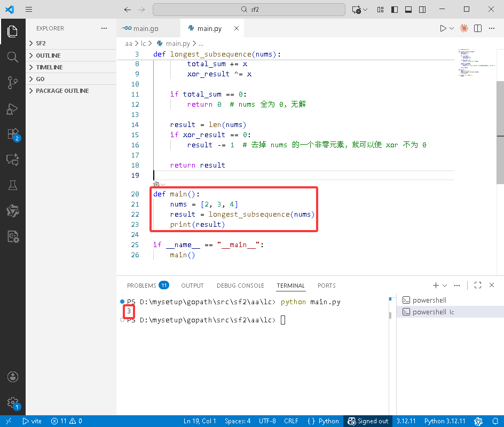The image size is (504, 427).
Task: Expand the TIMELINE section
Action: coord(70,67)
